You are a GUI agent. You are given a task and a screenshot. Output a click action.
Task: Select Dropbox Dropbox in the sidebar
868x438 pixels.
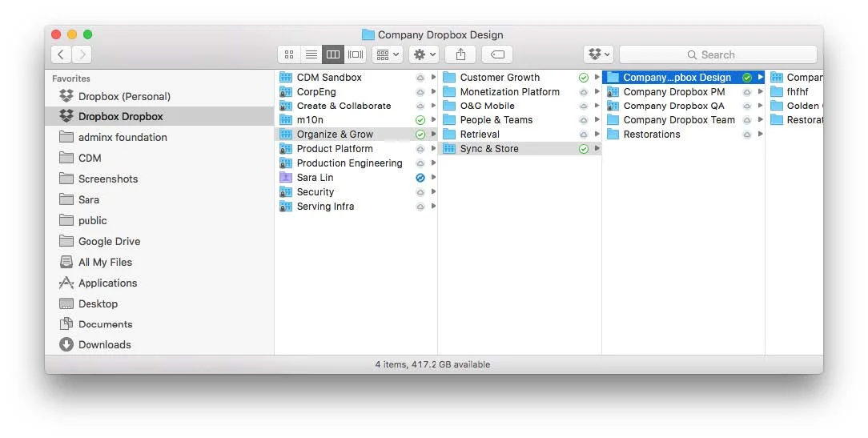click(159, 116)
